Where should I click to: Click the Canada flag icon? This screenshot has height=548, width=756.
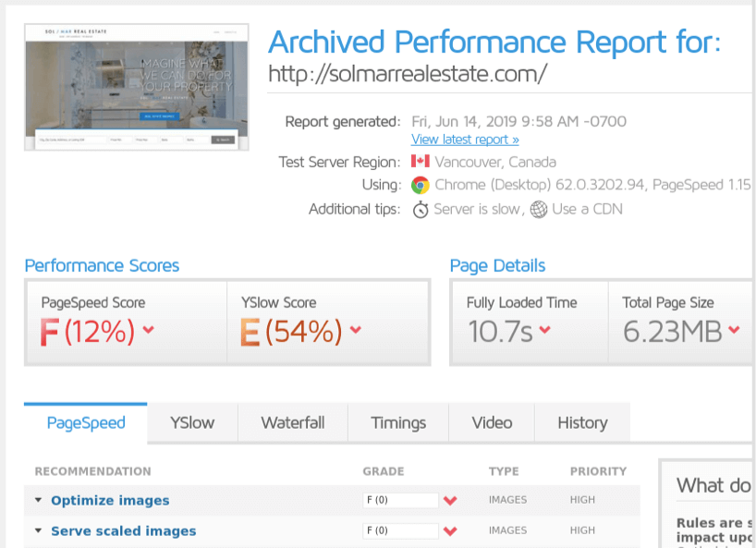(x=420, y=161)
